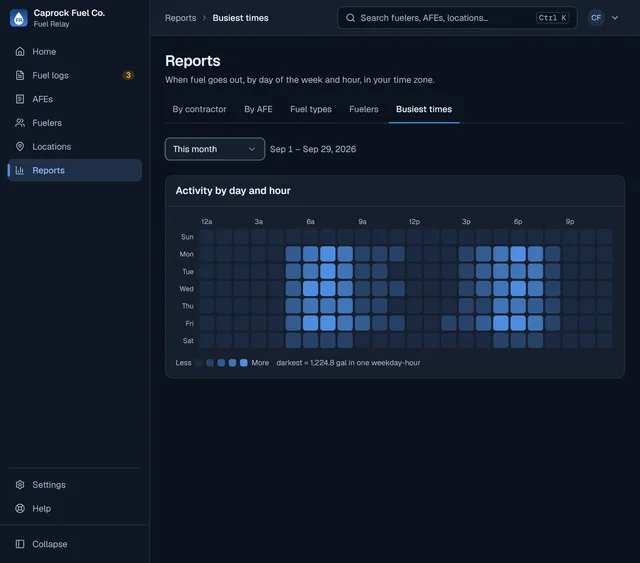Click the brightest legend swatch next to More
The height and width of the screenshot is (563, 640).
click(x=244, y=363)
